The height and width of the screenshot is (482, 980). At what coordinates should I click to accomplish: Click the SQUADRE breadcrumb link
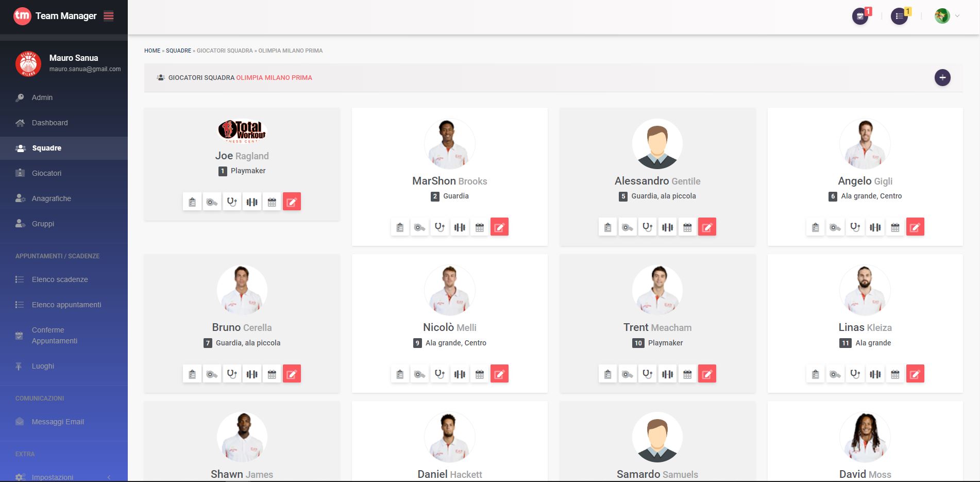[178, 51]
